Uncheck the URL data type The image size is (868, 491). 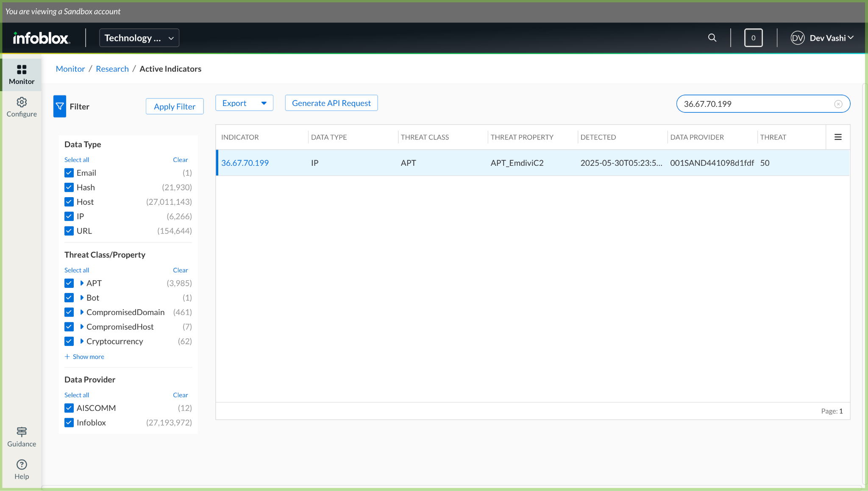coord(69,231)
